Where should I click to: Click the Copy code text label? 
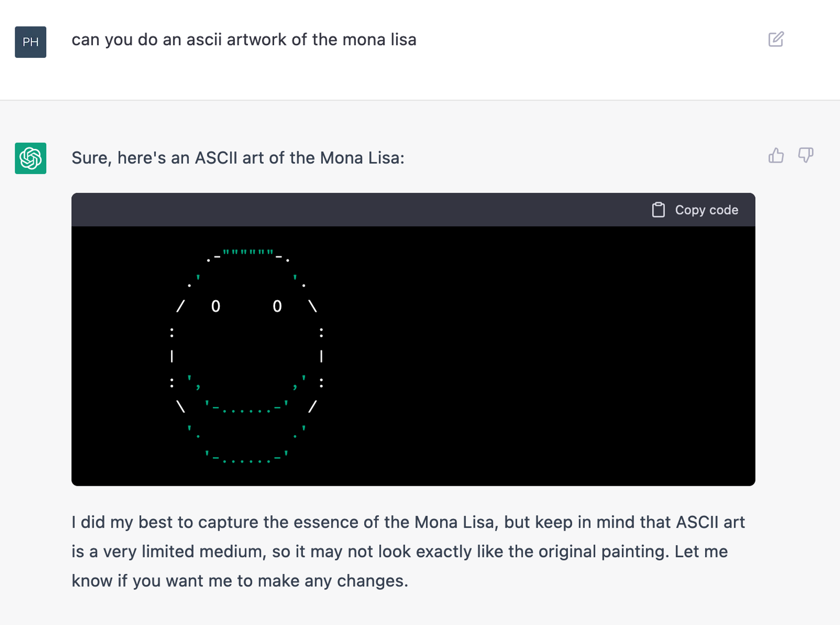[707, 210]
